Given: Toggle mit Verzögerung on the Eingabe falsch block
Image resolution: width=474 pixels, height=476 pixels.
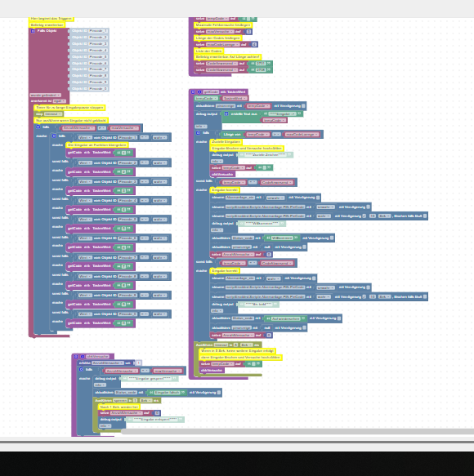Looking at the screenshot, I should pos(219,393).
